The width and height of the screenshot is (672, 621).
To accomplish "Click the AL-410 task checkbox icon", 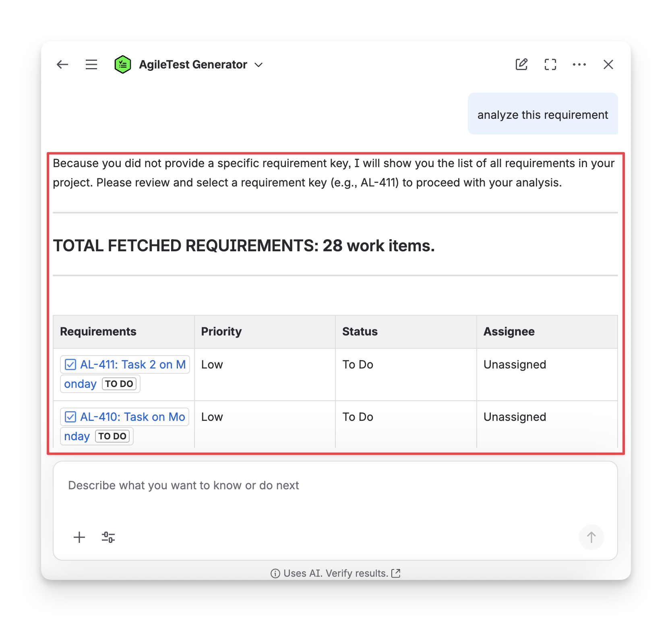I will [70, 417].
